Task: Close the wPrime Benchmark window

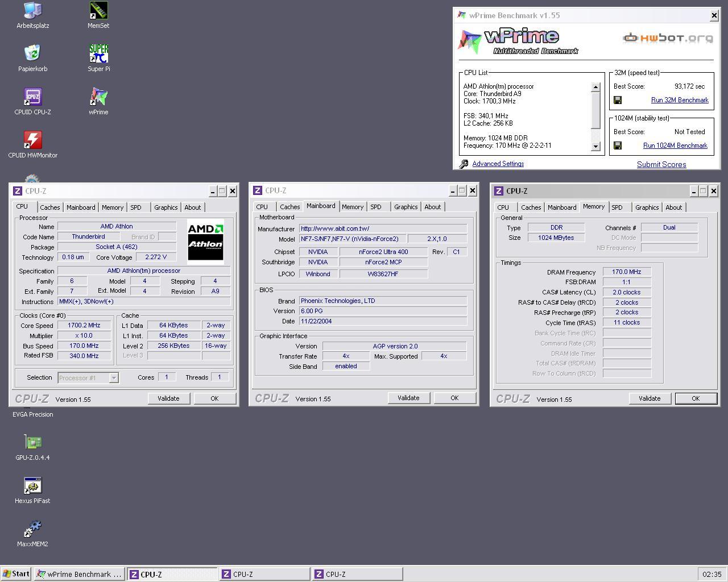Action: 714,16
